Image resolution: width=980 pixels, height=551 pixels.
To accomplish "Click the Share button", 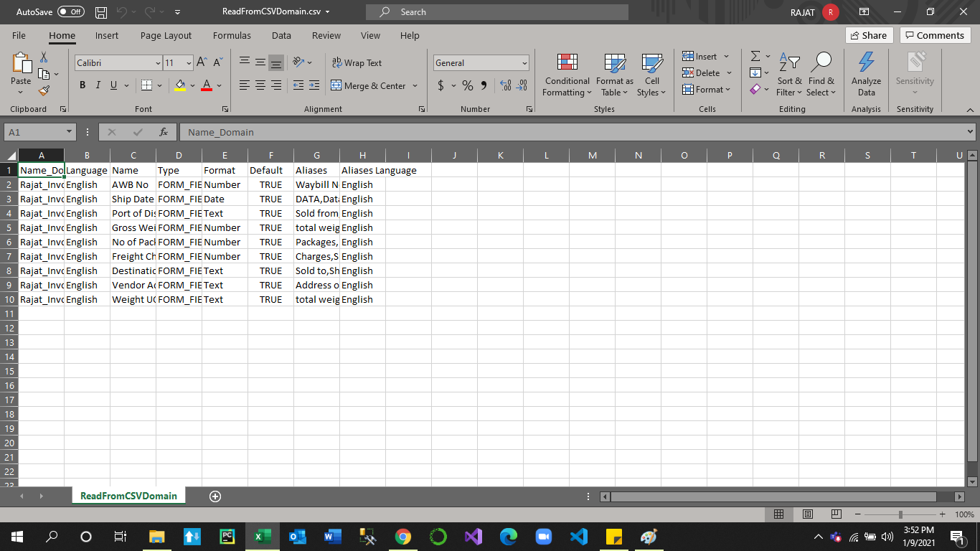I will 868,35.
